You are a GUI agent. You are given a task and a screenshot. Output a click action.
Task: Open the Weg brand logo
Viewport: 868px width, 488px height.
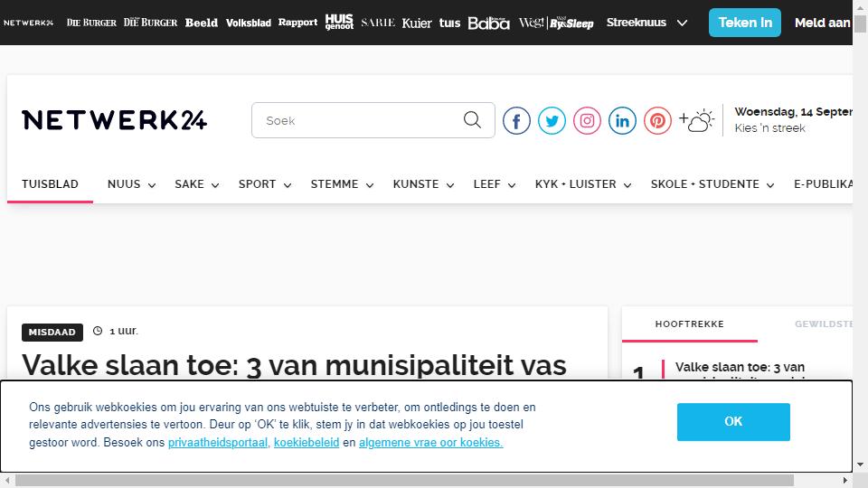pyautogui.click(x=532, y=23)
